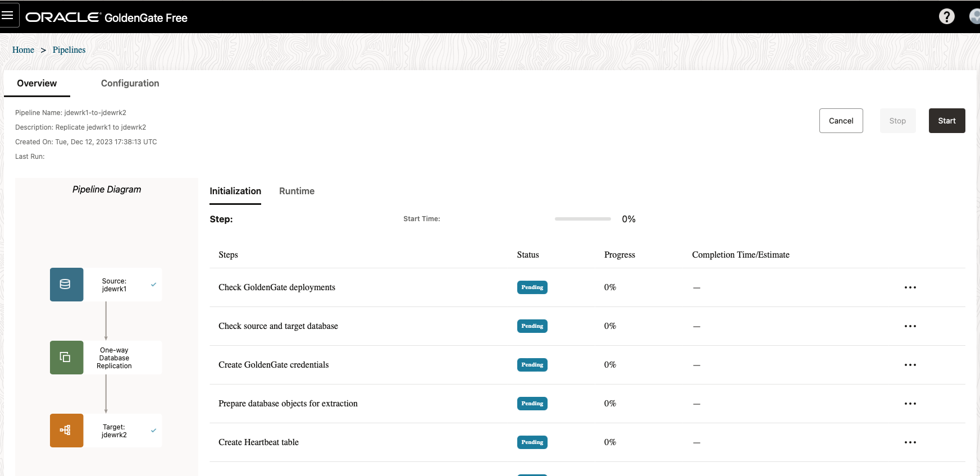
Task: Click the Check GoldenGate deployments step name
Action: click(277, 287)
